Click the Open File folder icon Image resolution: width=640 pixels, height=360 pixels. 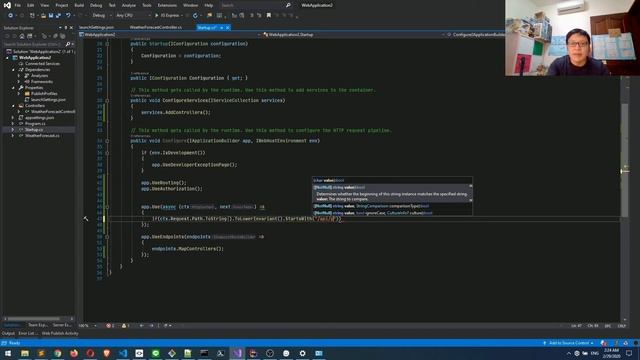[x=43, y=16]
